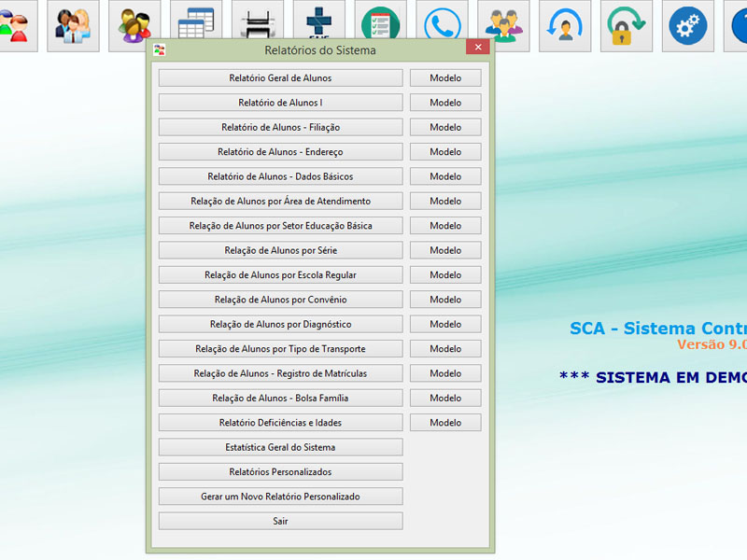This screenshot has width=747, height=560.
Task: Open Relatório Geral de Alunos
Action: (x=280, y=78)
